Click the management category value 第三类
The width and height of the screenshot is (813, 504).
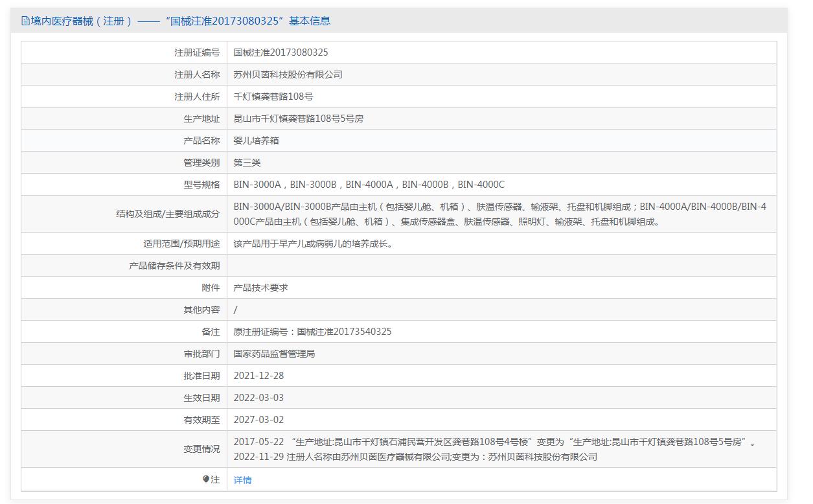[x=247, y=163]
